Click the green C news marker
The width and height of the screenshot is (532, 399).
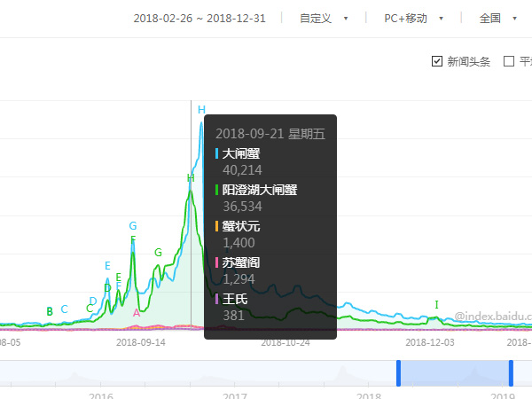(90, 308)
